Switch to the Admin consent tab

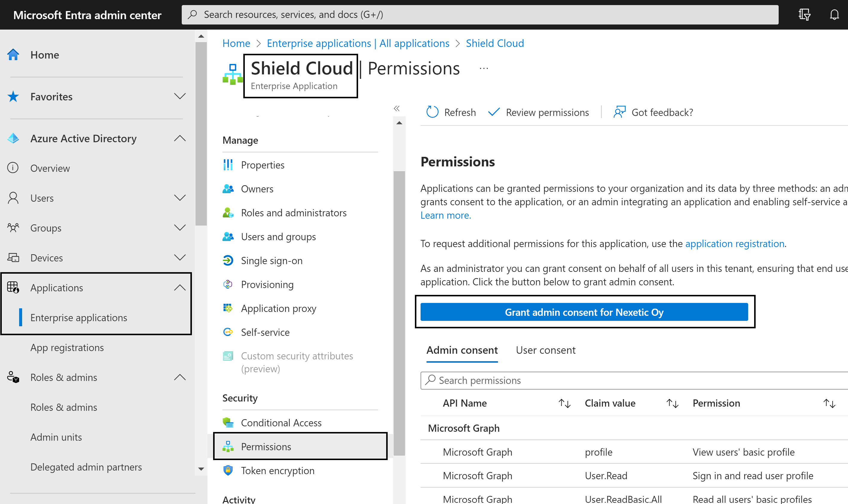point(462,350)
